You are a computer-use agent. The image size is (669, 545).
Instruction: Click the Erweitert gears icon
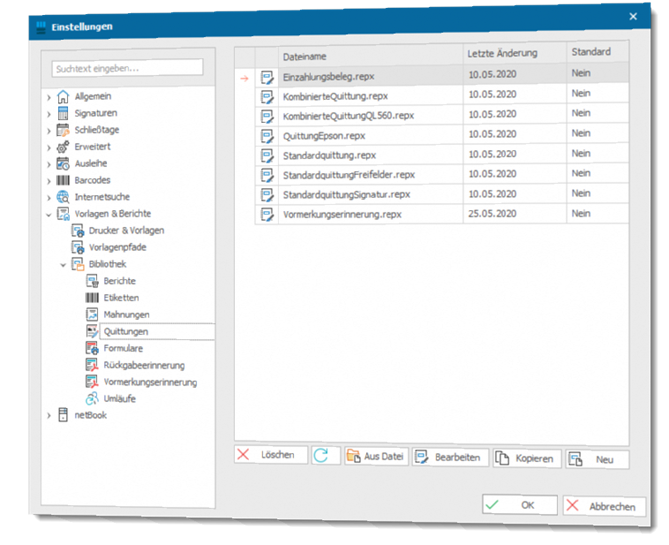click(x=63, y=147)
